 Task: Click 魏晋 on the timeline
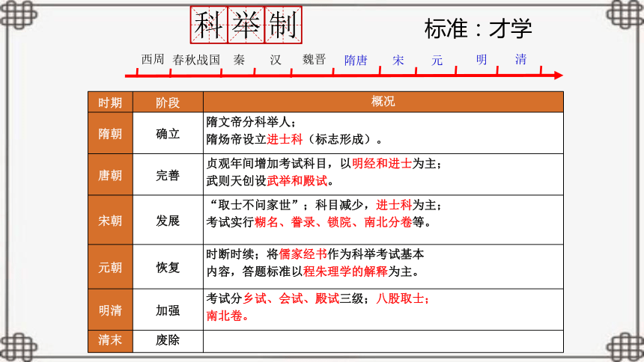[315, 60]
